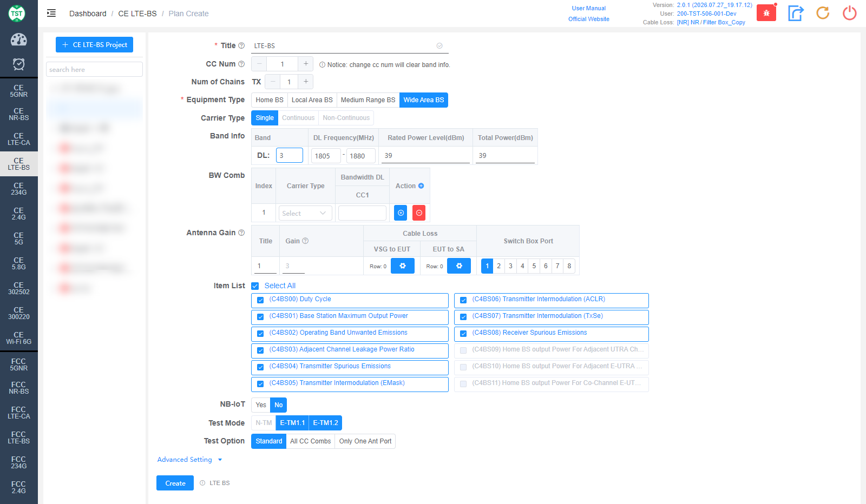Image resolution: width=866 pixels, height=504 pixels.
Task: Click the orange refresh icon
Action: point(823,13)
